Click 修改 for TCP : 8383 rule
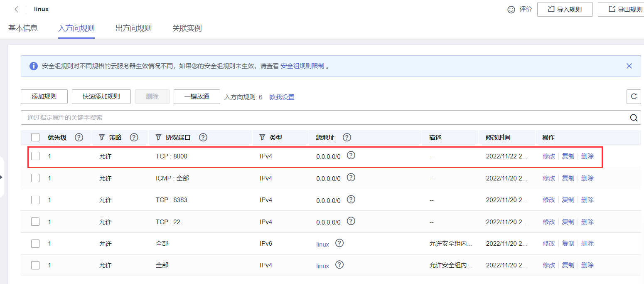Screen dimensions: 644x284 549,200
